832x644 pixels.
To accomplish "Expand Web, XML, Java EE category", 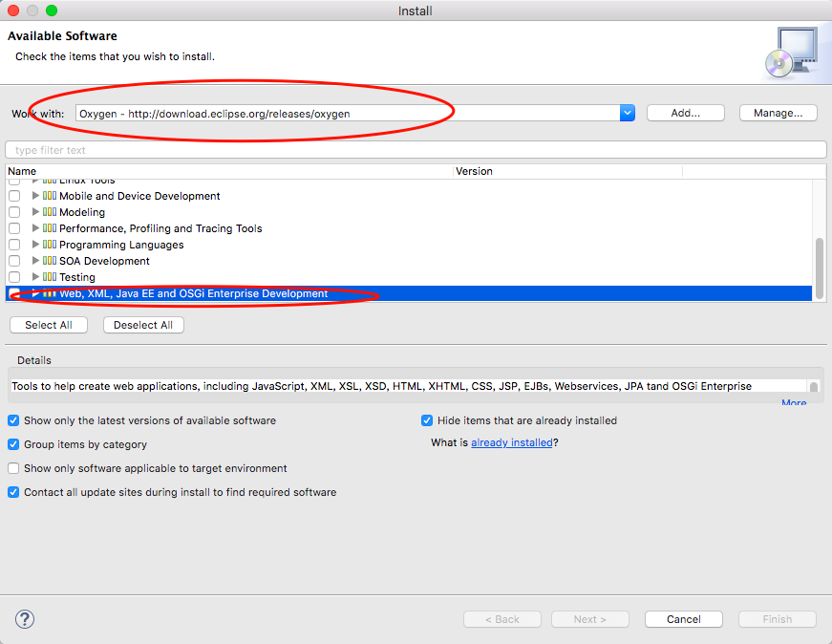I will click(x=35, y=293).
